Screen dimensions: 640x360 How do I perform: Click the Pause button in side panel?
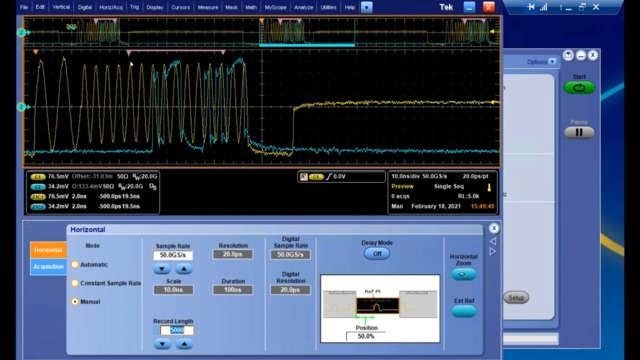coord(579,132)
